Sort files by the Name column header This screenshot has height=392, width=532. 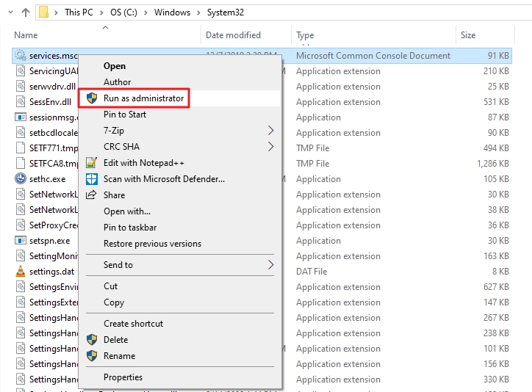point(26,35)
